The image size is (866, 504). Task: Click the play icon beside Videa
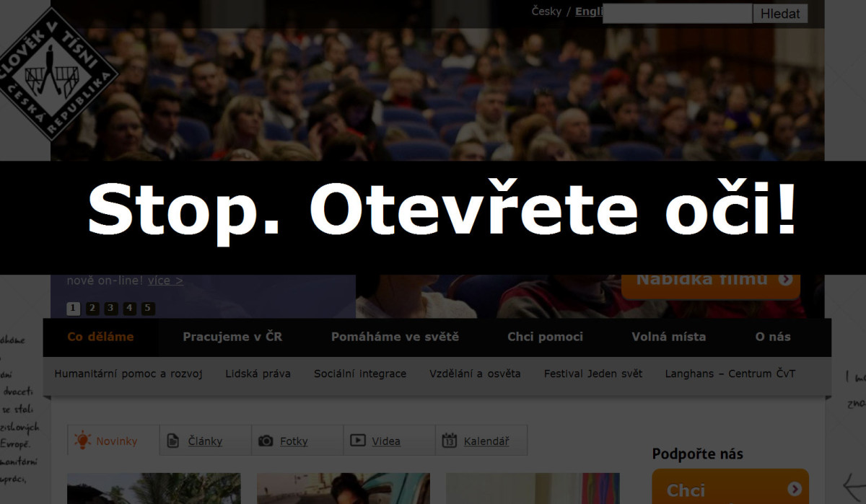click(358, 441)
